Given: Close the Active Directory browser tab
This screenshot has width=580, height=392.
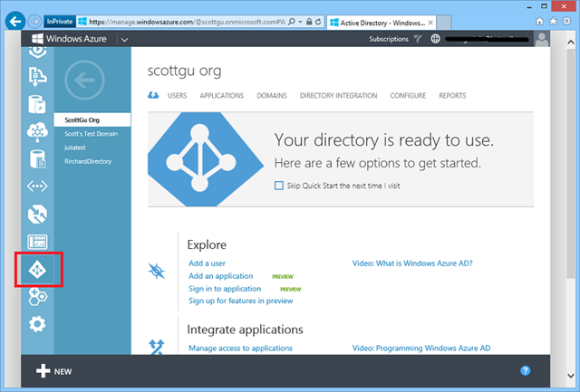Looking at the screenshot, I should 430,23.
